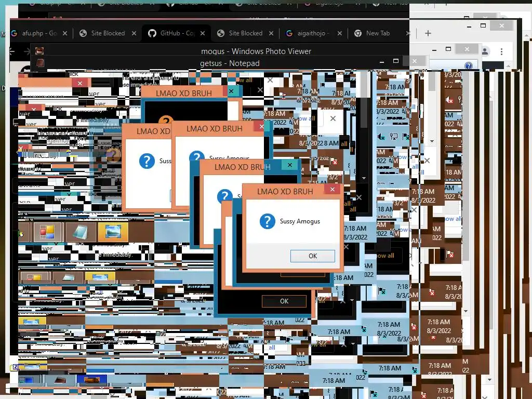Close the afu.php tab with its X
The image size is (532, 399).
[65, 33]
